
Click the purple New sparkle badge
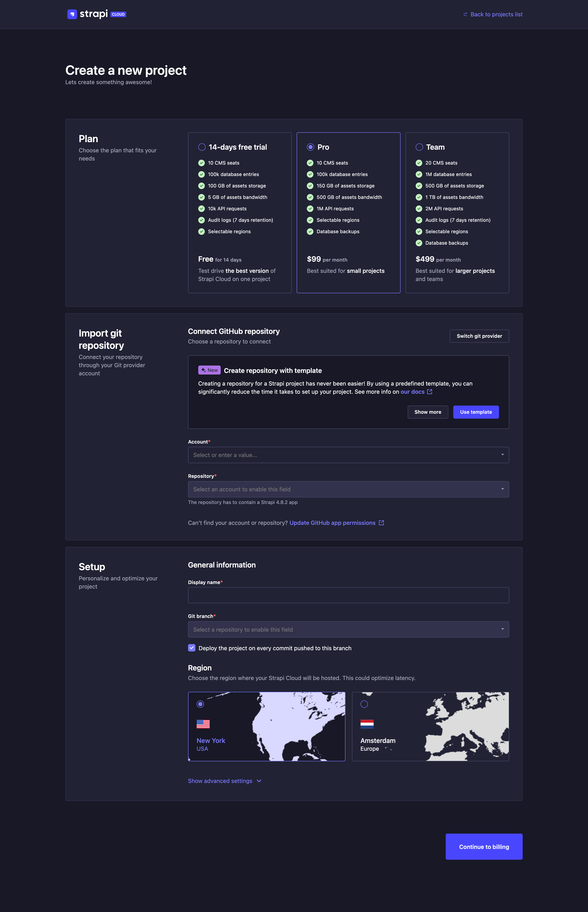point(209,370)
